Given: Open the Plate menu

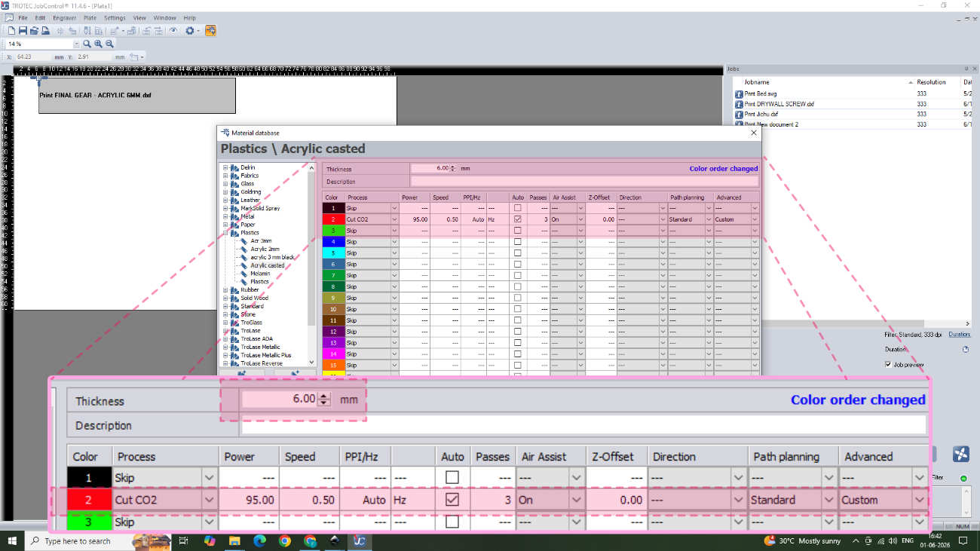Looking at the screenshot, I should pyautogui.click(x=90, y=18).
